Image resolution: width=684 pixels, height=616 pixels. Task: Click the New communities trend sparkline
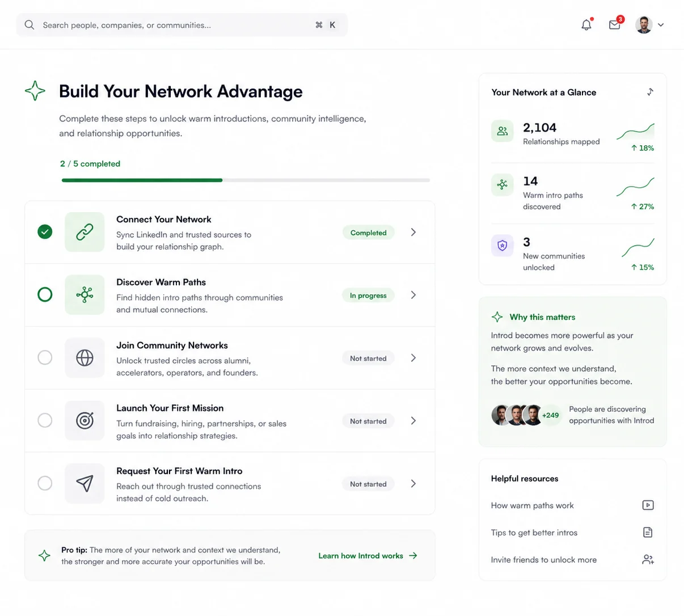(x=638, y=247)
